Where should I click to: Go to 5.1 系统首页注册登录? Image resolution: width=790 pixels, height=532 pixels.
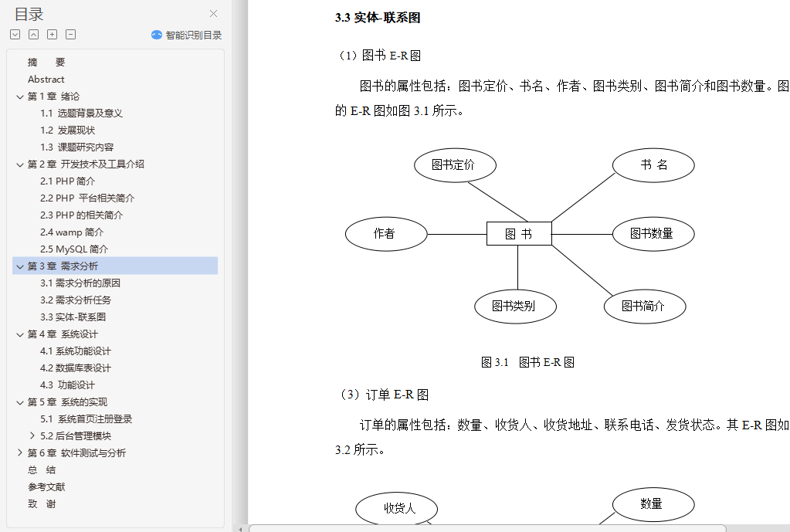coord(86,419)
